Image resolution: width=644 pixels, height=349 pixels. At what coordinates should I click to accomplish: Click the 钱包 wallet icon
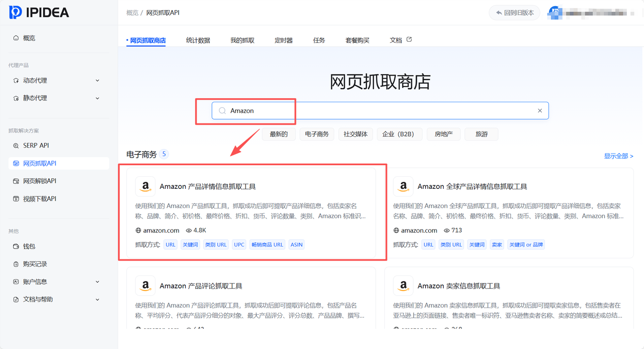(16, 246)
